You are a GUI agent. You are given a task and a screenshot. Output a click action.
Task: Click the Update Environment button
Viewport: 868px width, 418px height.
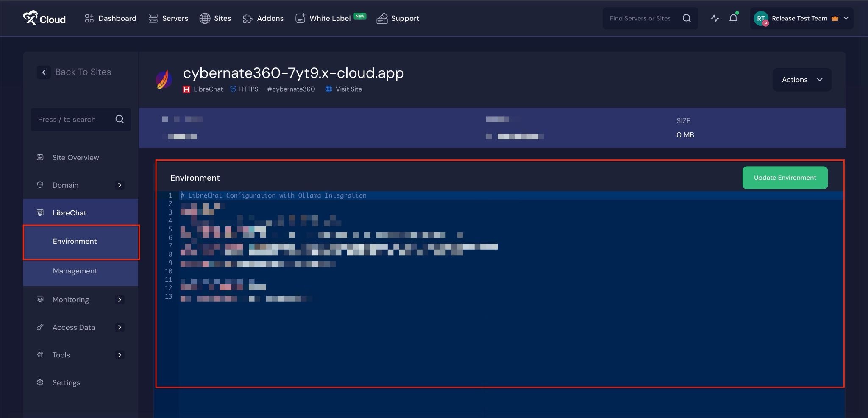785,178
